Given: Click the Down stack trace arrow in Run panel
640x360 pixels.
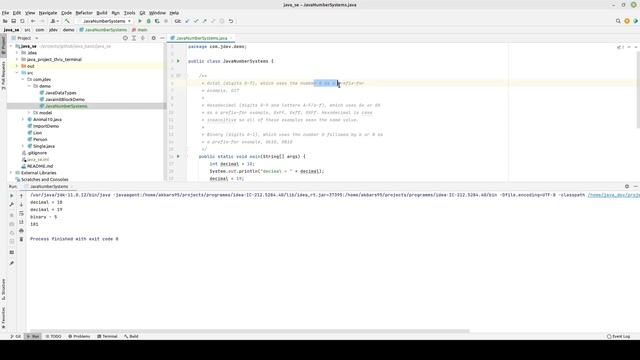Looking at the screenshot, I should [21, 204].
